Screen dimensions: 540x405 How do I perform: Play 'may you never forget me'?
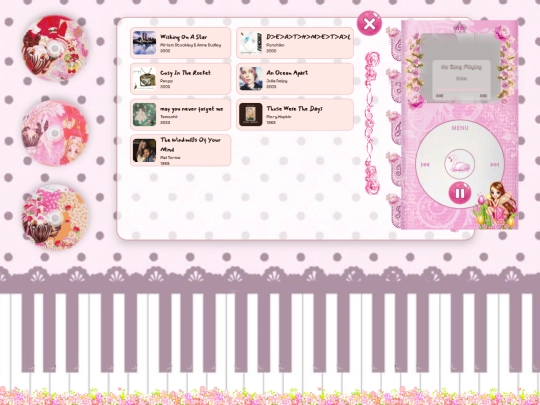(180, 115)
